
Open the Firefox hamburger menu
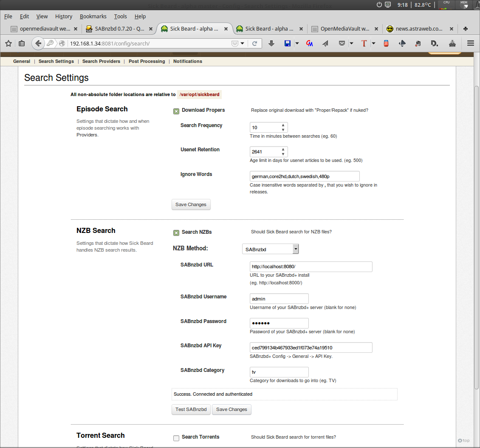[470, 43]
